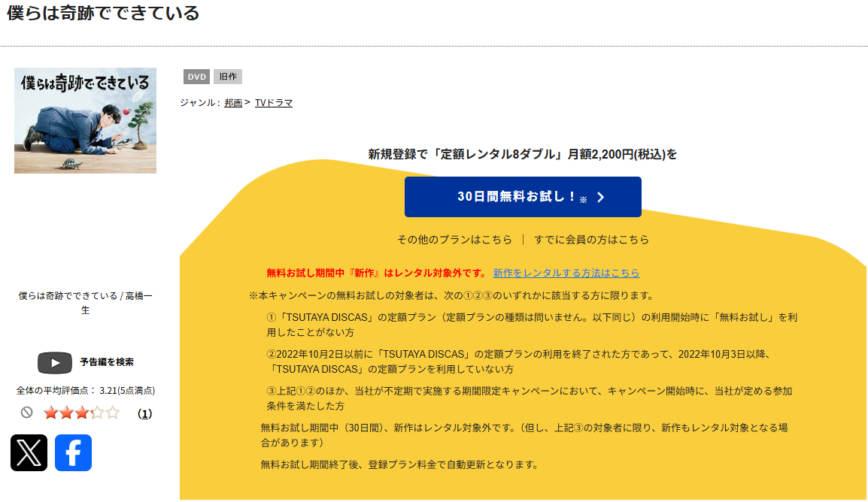Click the line 無料お試し期間中（30日間）、新作はレンタル対象外
Screen dimensions: 868x502
tap(524, 435)
